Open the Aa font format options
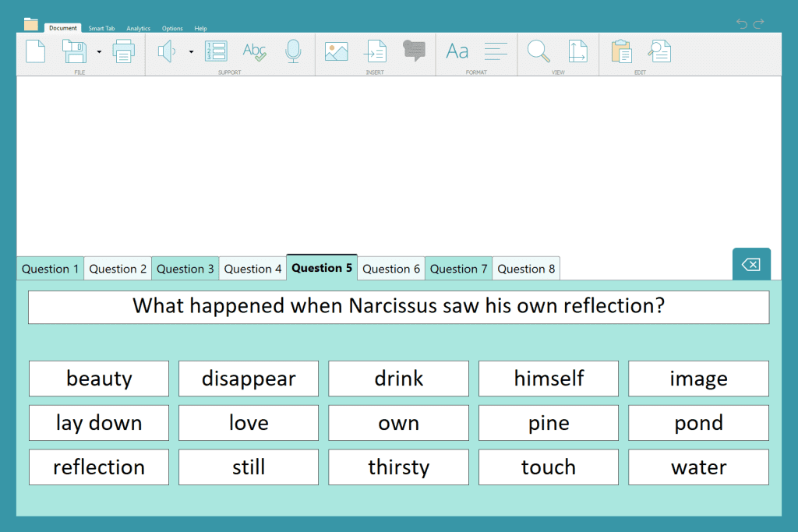Viewport: 798px width, 532px height. point(457,51)
